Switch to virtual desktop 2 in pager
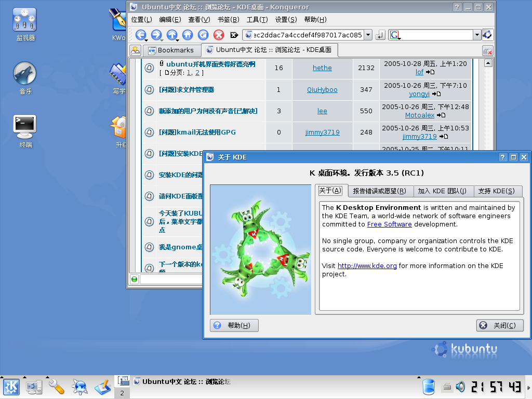The image size is (532, 399). (x=122, y=393)
